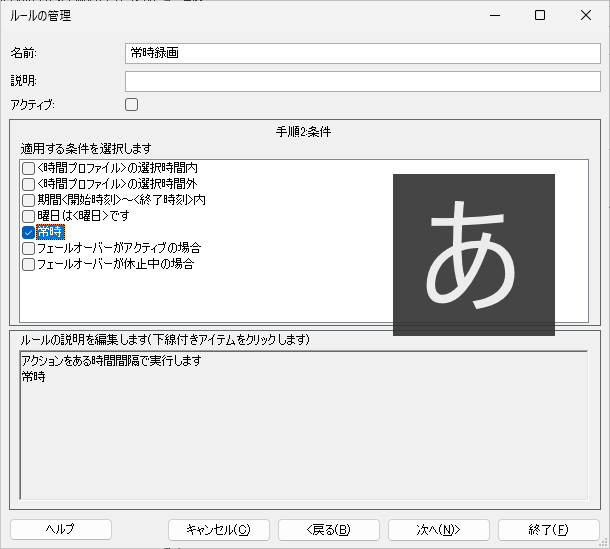Click the アクションをある時間間隔で実行します description line
Image resolution: width=610 pixels, height=549 pixels.
[x=112, y=360]
